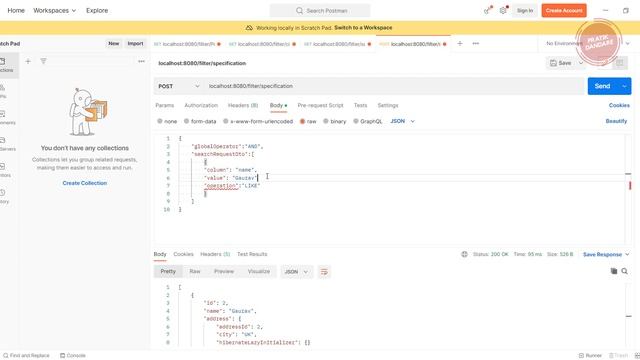640x360 pixels.
Task: Open the POST method dropdown
Action: tap(179, 86)
